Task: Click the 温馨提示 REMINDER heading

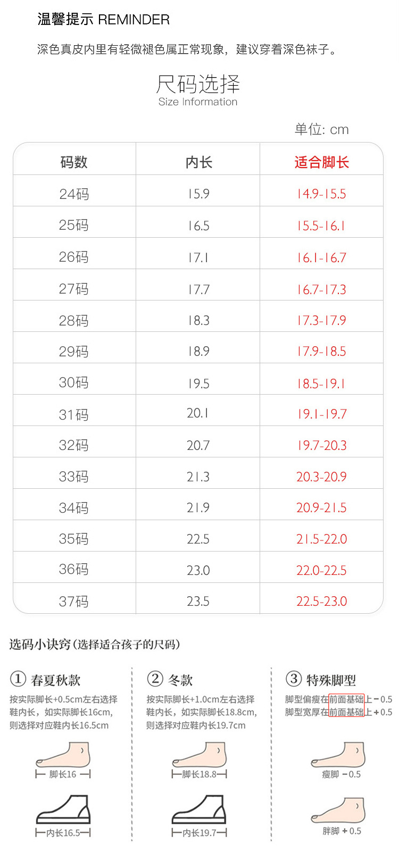Action: click(104, 20)
